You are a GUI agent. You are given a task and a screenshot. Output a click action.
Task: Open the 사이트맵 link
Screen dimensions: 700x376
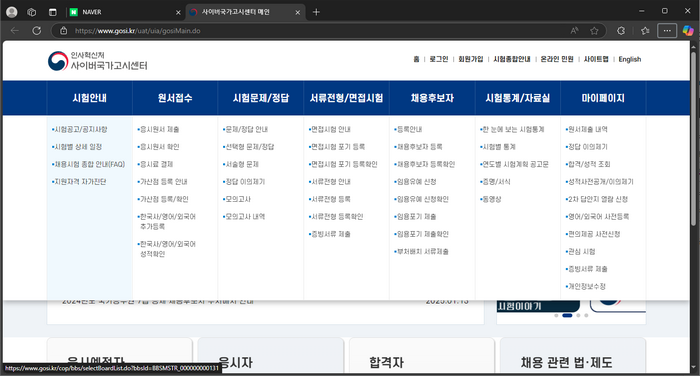click(596, 59)
